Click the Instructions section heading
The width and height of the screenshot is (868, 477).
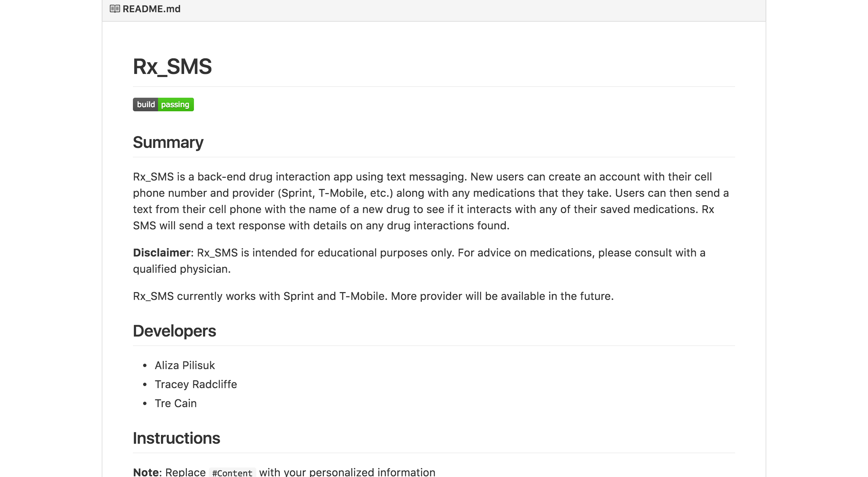click(176, 438)
